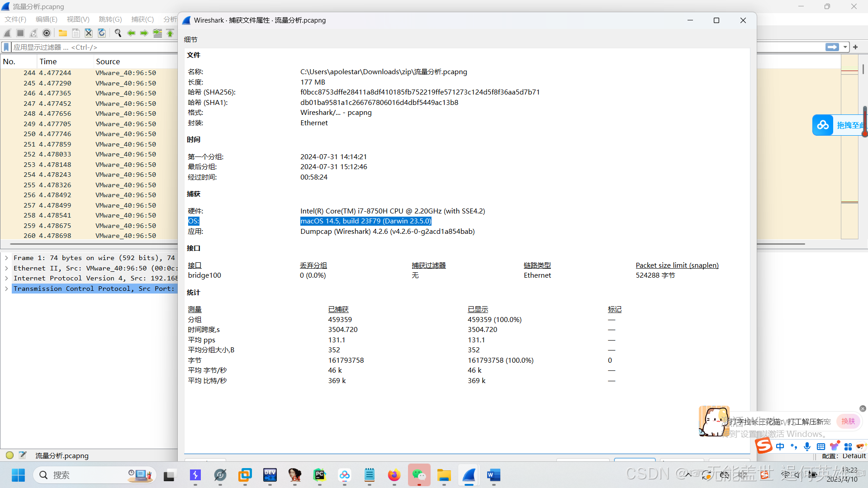Open the VMware Workstation taskbar icon
Viewport: 868px width, 488px height.
[x=245, y=475]
